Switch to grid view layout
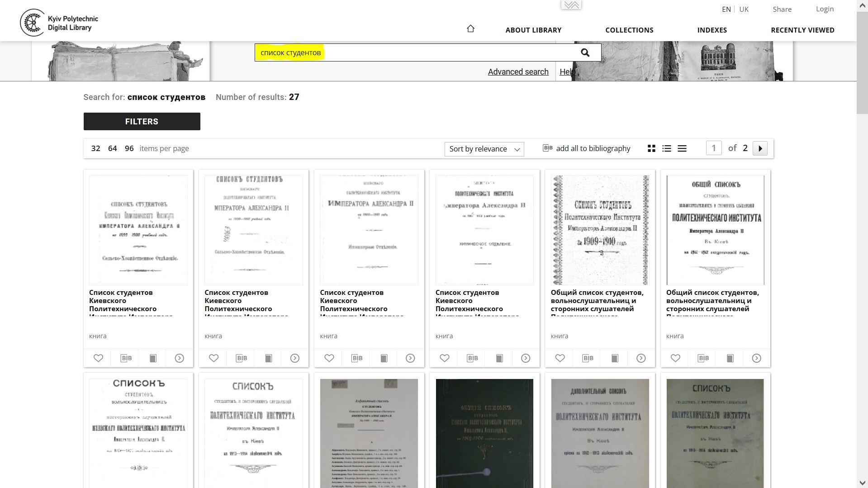The height and width of the screenshot is (488, 868). [651, 148]
